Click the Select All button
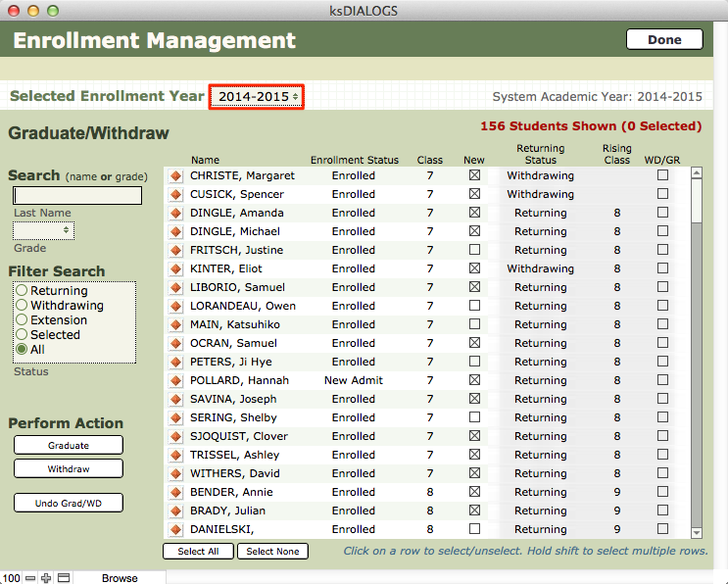 point(198,552)
